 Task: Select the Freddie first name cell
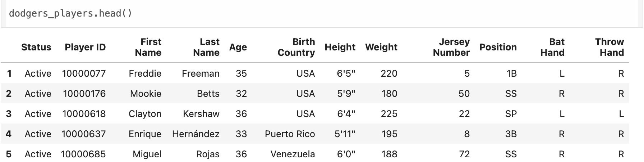click(x=145, y=73)
